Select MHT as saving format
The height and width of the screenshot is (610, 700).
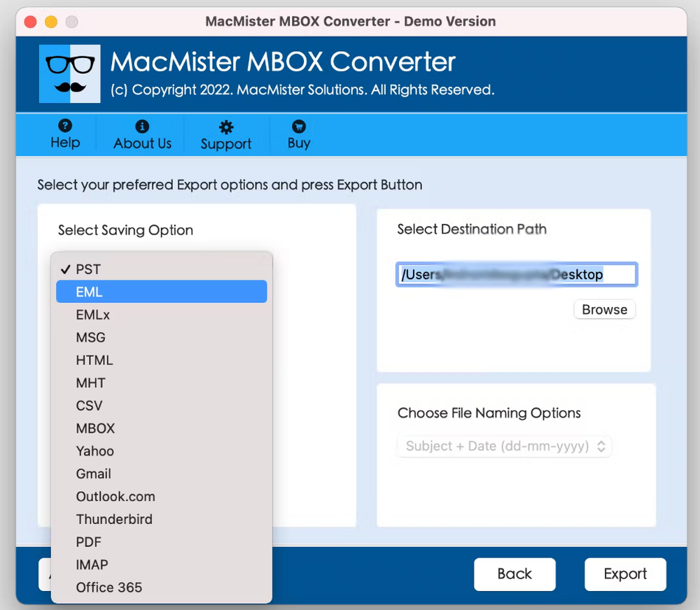pyautogui.click(x=162, y=383)
